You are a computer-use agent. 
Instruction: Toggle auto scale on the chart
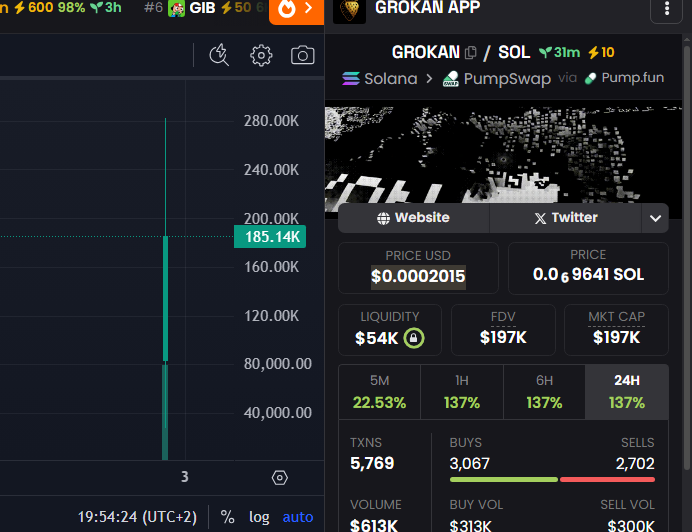(298, 517)
